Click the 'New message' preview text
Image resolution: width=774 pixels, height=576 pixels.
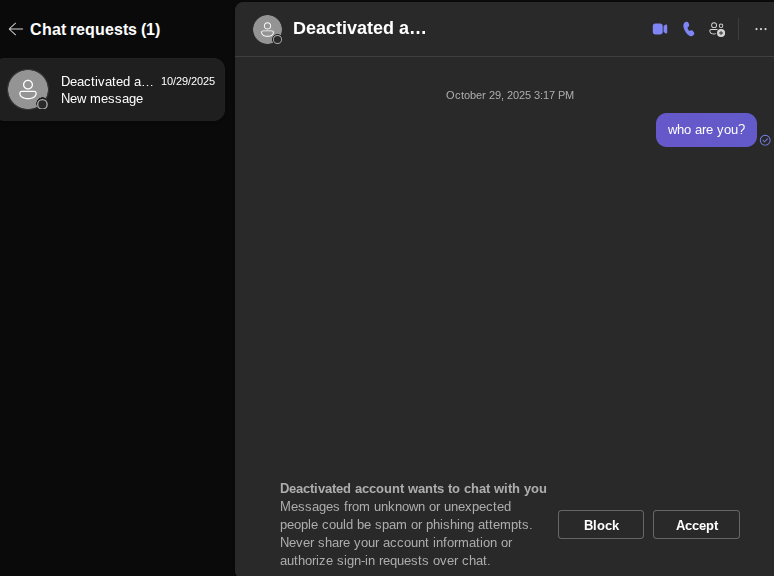pos(102,99)
